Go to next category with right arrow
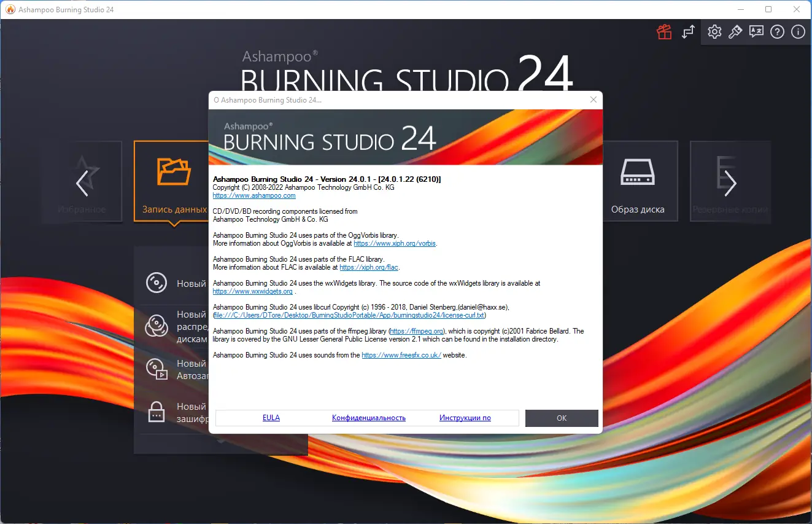This screenshot has height=524, width=812. pyautogui.click(x=730, y=183)
